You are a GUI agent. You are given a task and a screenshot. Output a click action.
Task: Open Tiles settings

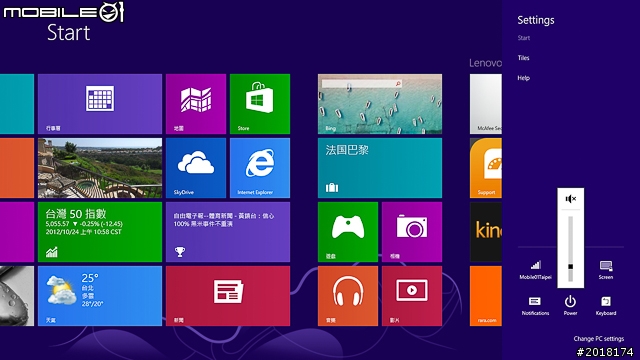click(523, 58)
